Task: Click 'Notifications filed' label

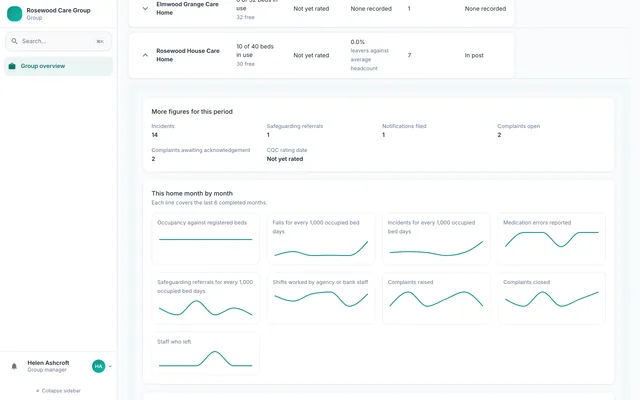Action: 404,126
